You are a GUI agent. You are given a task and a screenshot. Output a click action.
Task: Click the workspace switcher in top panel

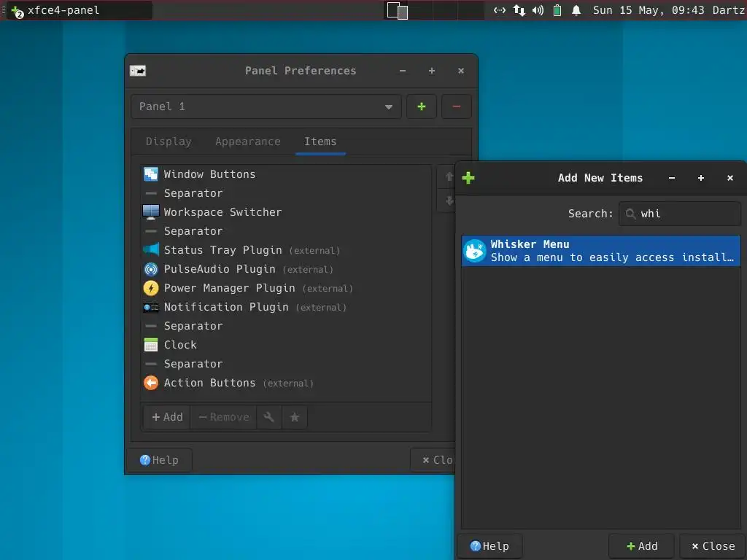[x=433, y=10]
